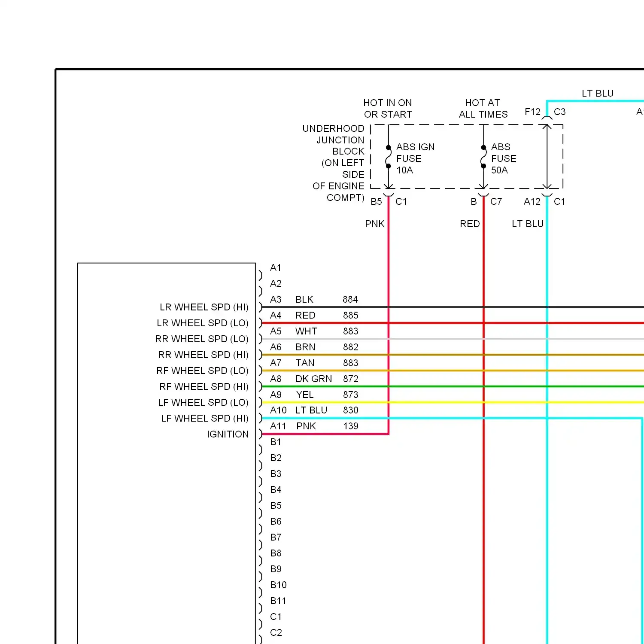Click pin label B3
Viewport: 644px width, 644px height.
(276, 474)
